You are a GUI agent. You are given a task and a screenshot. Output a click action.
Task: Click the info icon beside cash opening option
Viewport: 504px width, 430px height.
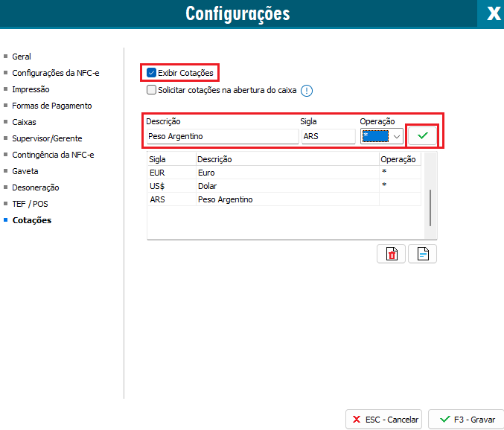[306, 91]
